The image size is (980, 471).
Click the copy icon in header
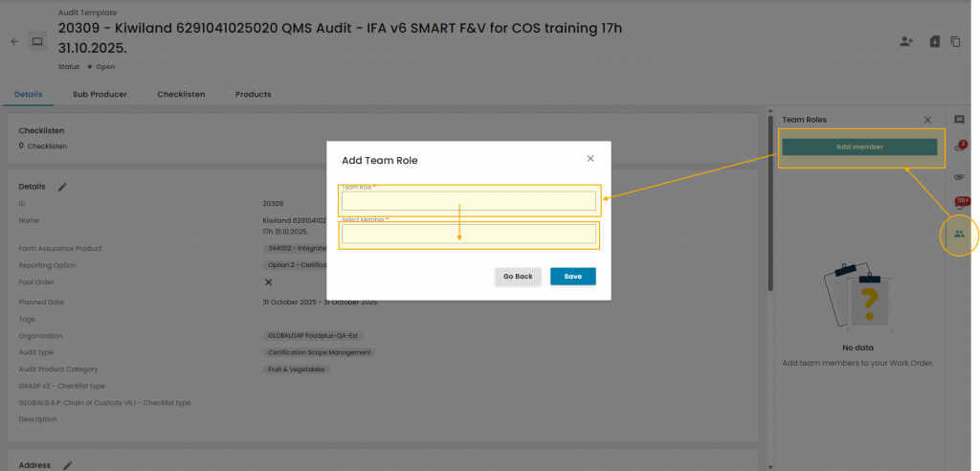pyautogui.click(x=955, y=42)
